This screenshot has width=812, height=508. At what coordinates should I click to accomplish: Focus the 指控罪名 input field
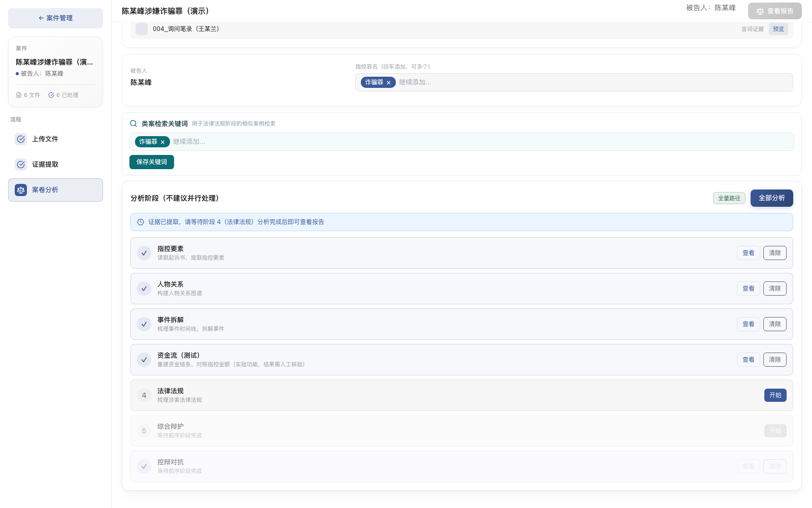pos(594,82)
